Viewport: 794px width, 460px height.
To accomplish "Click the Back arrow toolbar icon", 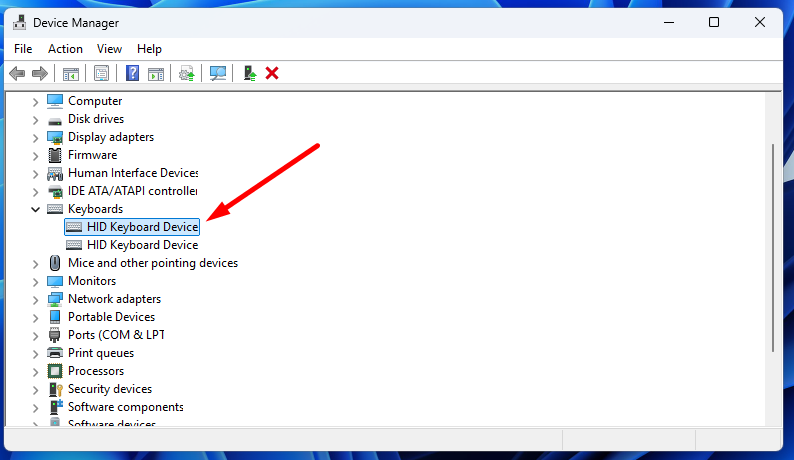I will coord(17,73).
